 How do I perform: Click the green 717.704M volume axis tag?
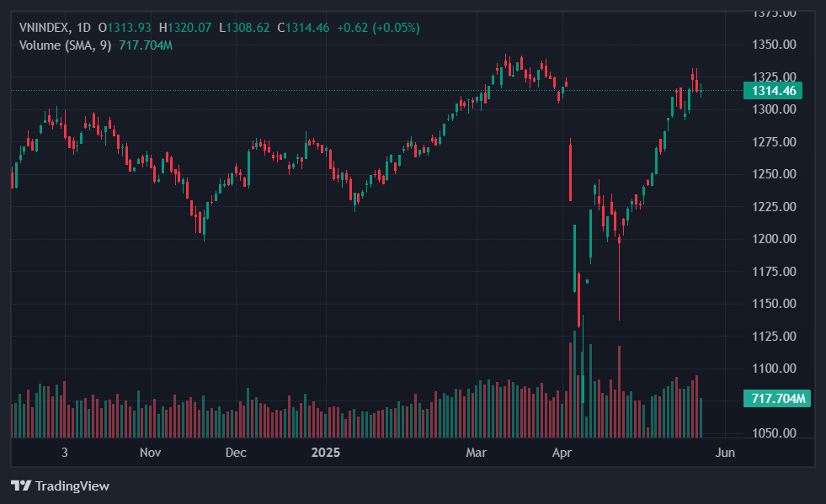tap(777, 398)
